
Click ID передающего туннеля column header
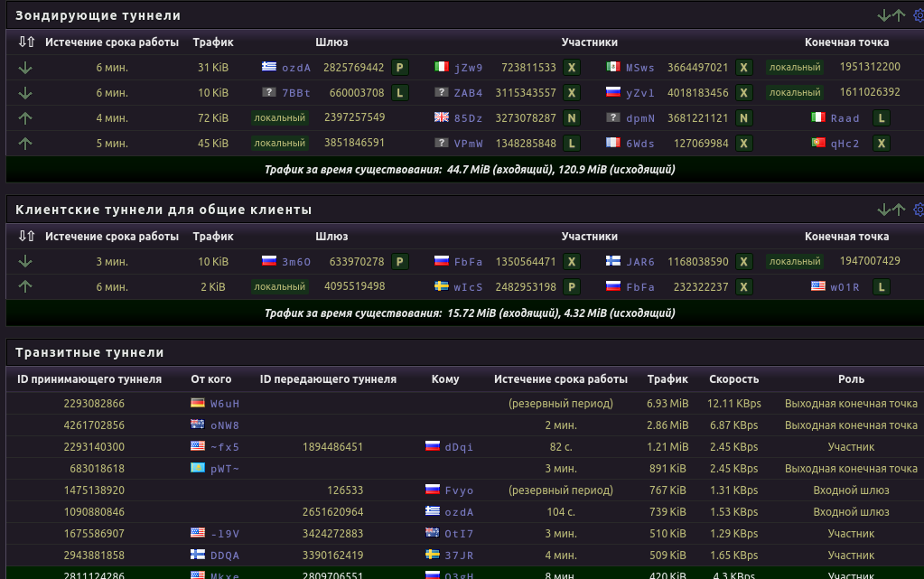(328, 379)
